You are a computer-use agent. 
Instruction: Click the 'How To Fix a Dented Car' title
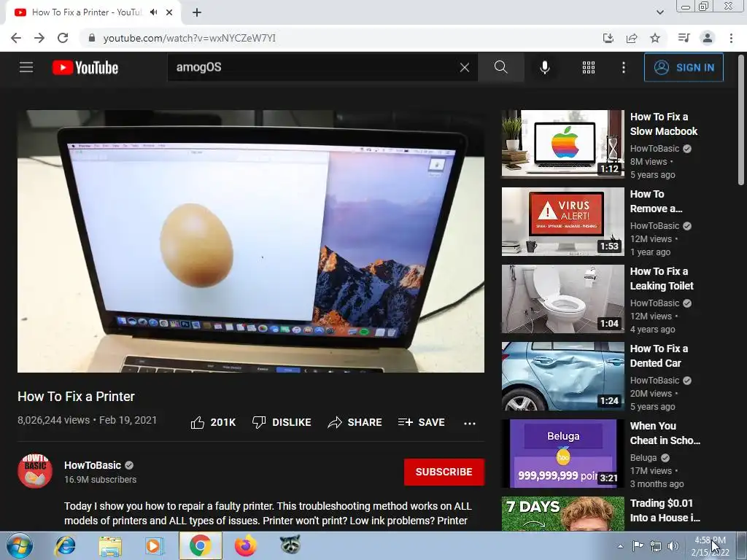coord(659,356)
